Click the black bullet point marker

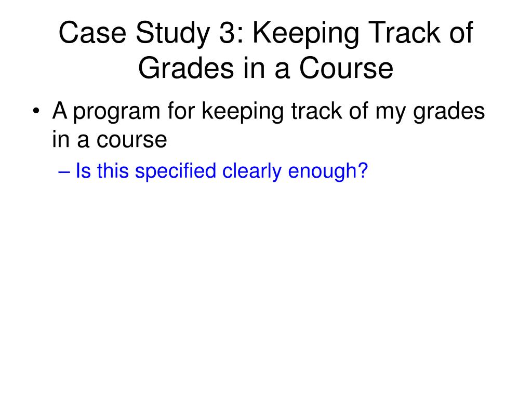click(36, 111)
